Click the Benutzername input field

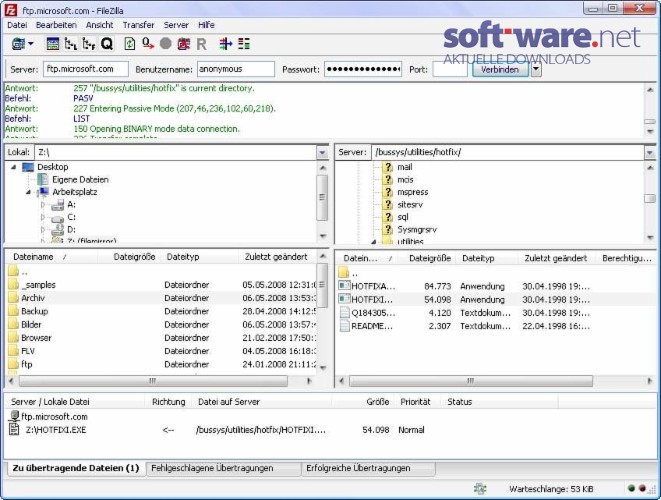[236, 69]
